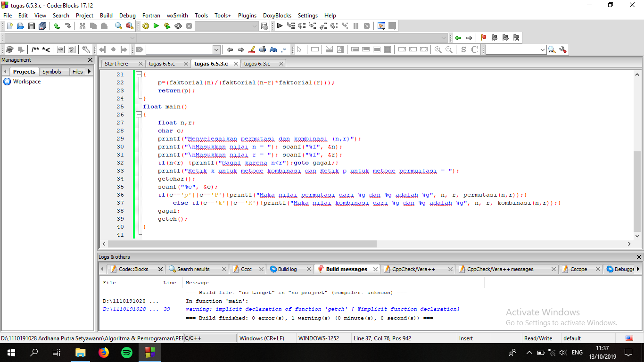644x362 pixels.
Task: Toggle match case 'Aa' search option
Action: (x=273, y=49)
